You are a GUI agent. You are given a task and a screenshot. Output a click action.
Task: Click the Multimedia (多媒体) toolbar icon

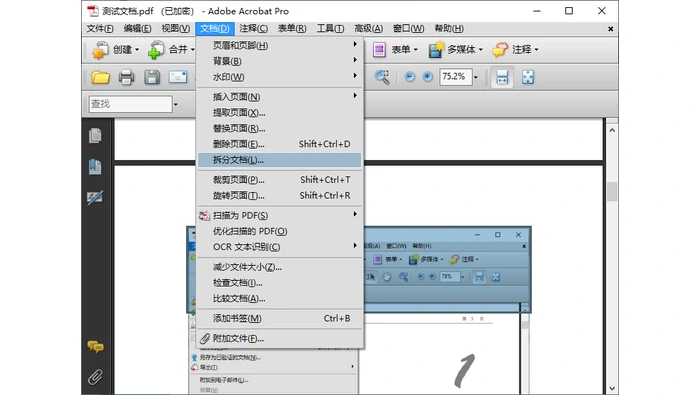click(x=436, y=50)
